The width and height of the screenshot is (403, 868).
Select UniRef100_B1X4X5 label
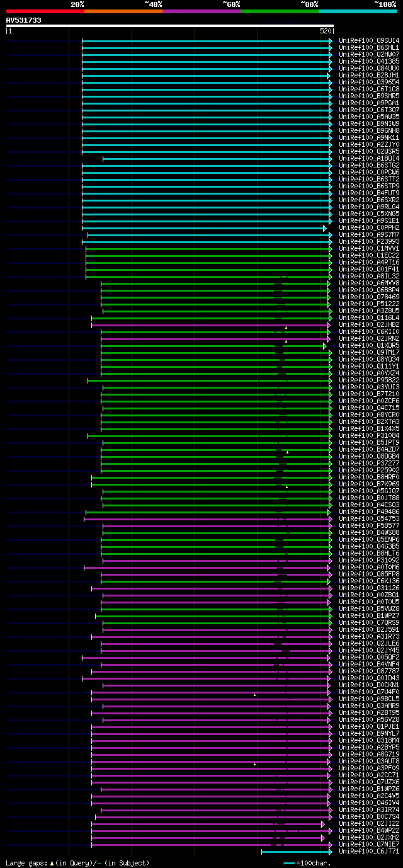tap(369, 428)
